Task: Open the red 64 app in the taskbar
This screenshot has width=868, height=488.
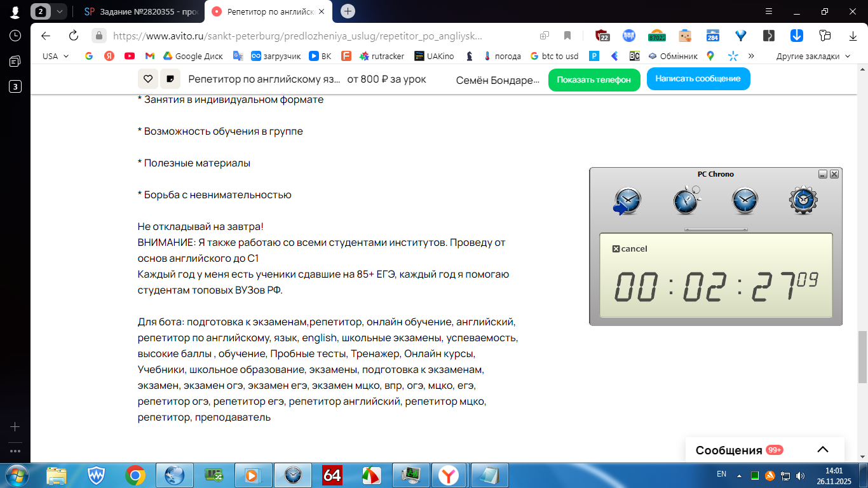Action: click(332, 475)
